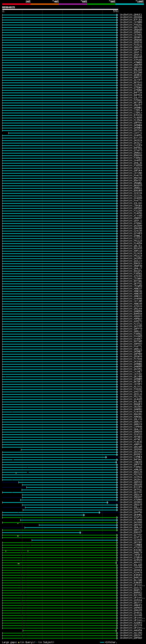Select hit label UniRef100_O24334
Image resolution: width=146 pixels, height=644 pixels.
tap(131, 193)
